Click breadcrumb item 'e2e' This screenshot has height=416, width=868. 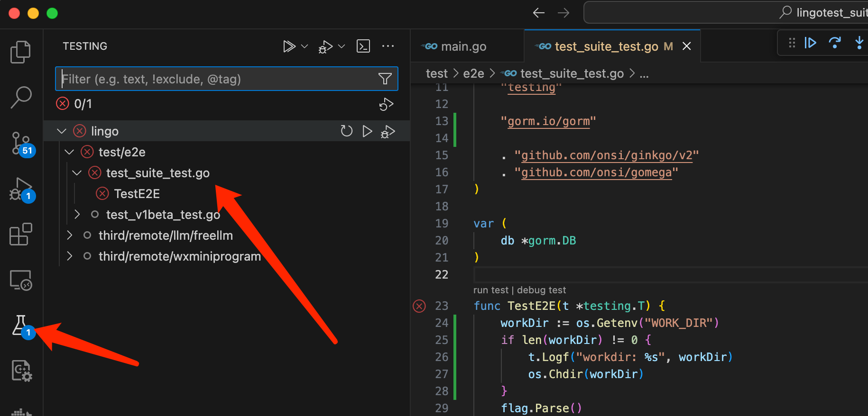473,73
